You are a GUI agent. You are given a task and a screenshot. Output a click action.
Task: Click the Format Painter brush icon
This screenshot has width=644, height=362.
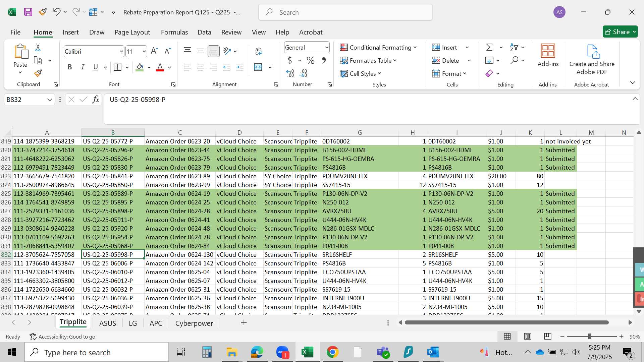point(38,73)
